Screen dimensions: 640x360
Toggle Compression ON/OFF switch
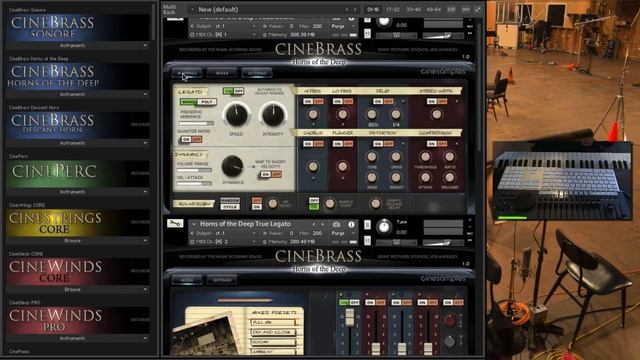tap(437, 144)
